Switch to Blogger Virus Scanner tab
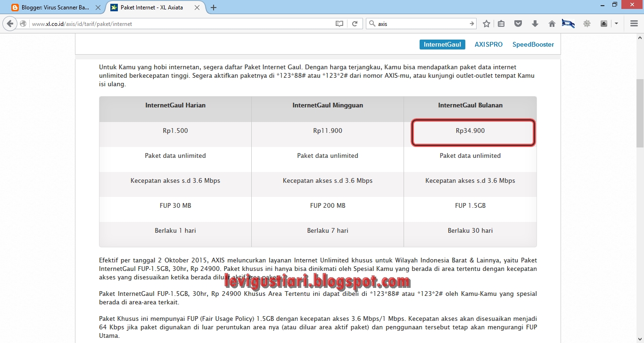The width and height of the screenshot is (644, 343). (x=55, y=8)
